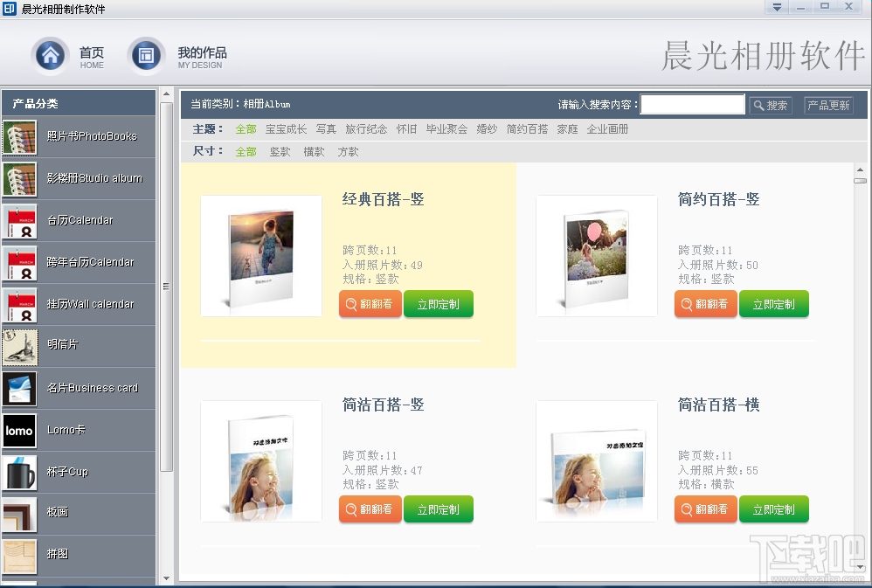872x588 pixels.
Task: Select the 名片Business card label
Action: click(93, 388)
